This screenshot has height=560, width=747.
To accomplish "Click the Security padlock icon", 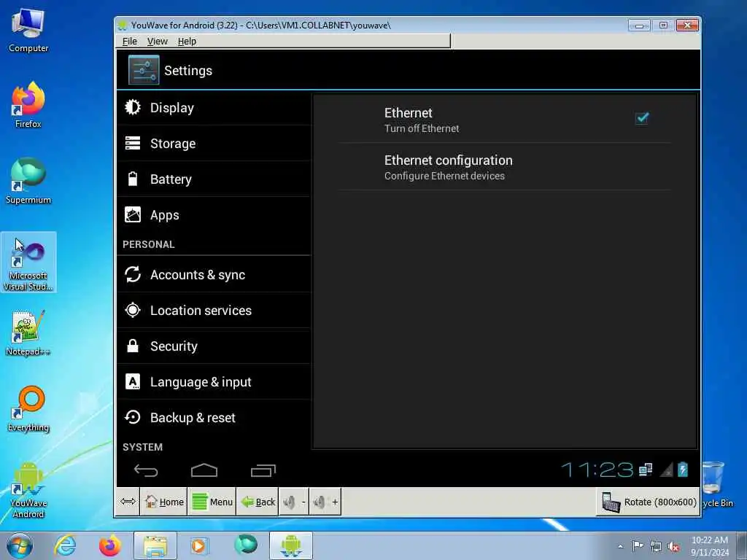I will click(x=133, y=346).
